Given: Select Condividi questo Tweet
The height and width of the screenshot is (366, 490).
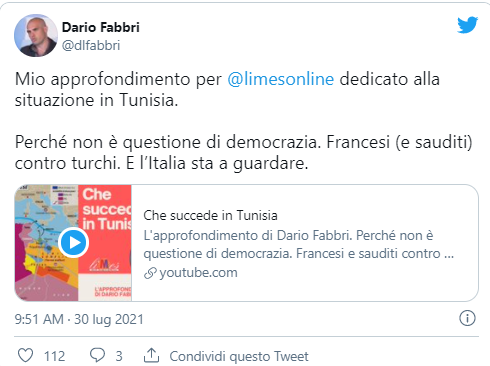Looking at the screenshot, I should [239, 356].
